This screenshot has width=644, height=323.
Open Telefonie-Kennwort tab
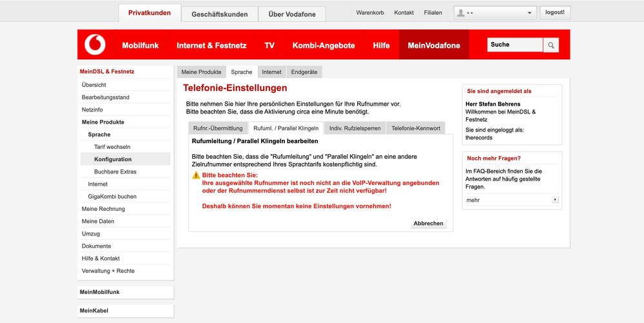pos(416,128)
